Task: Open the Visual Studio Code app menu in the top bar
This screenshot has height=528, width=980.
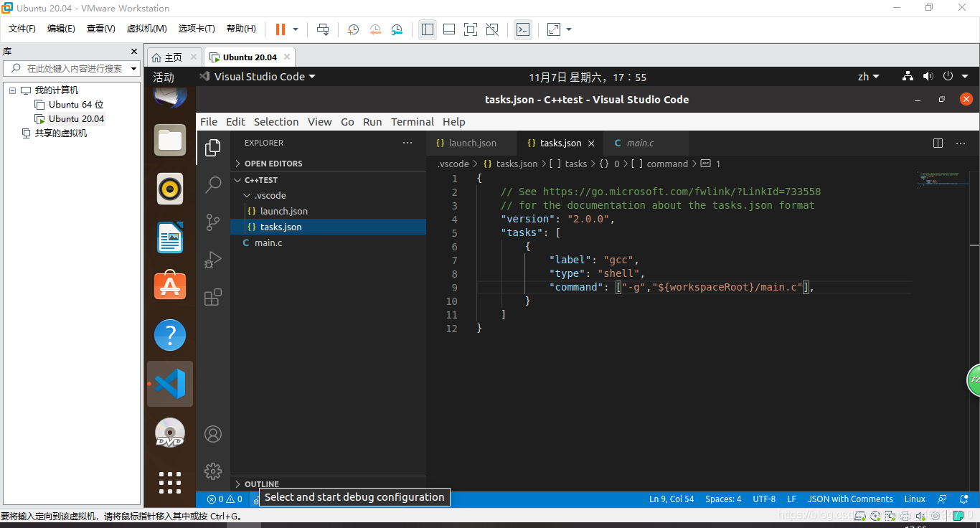Action: point(257,77)
